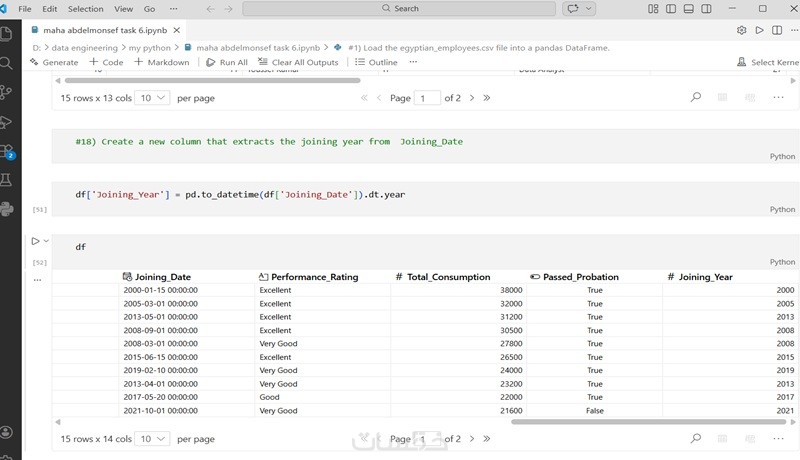Open the editor title more actions ellipsis
This screenshot has height=460, width=800.
point(794,30)
